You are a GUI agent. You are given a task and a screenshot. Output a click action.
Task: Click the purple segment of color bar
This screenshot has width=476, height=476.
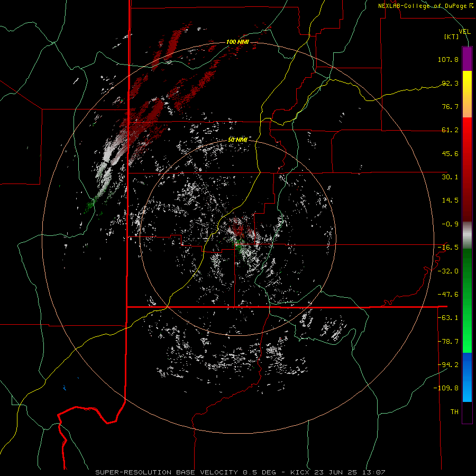tap(467, 59)
